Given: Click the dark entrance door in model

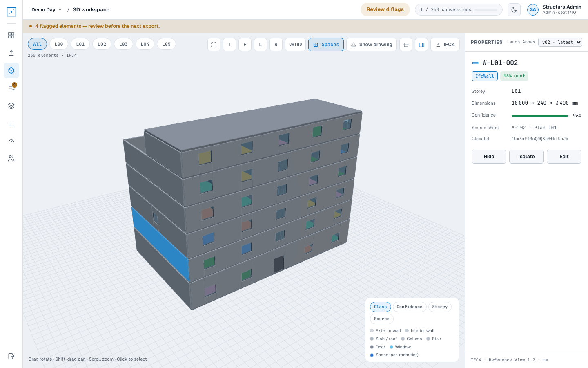Looking at the screenshot, I should point(279,264).
